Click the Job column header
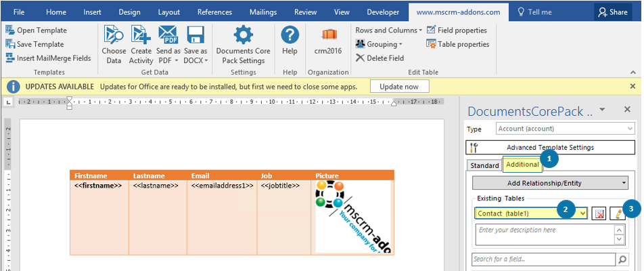Screen dimensions: 644x271 point(266,175)
